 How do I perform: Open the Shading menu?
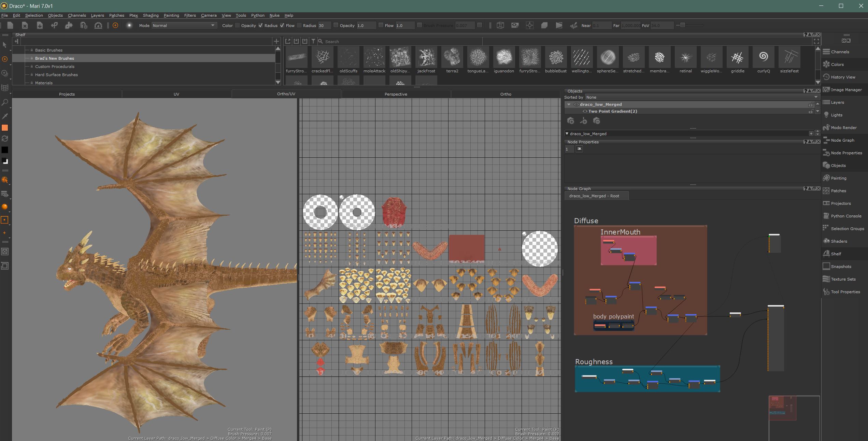[x=151, y=15]
